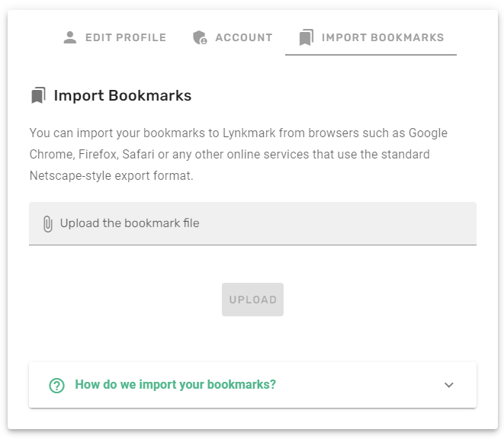Click the shield icon beside Account

200,37
